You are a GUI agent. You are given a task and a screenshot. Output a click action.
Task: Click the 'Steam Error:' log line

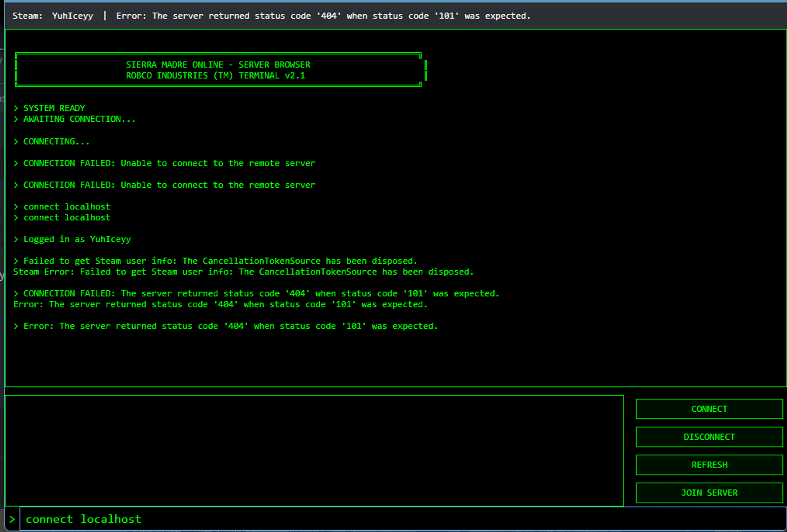[x=243, y=272]
